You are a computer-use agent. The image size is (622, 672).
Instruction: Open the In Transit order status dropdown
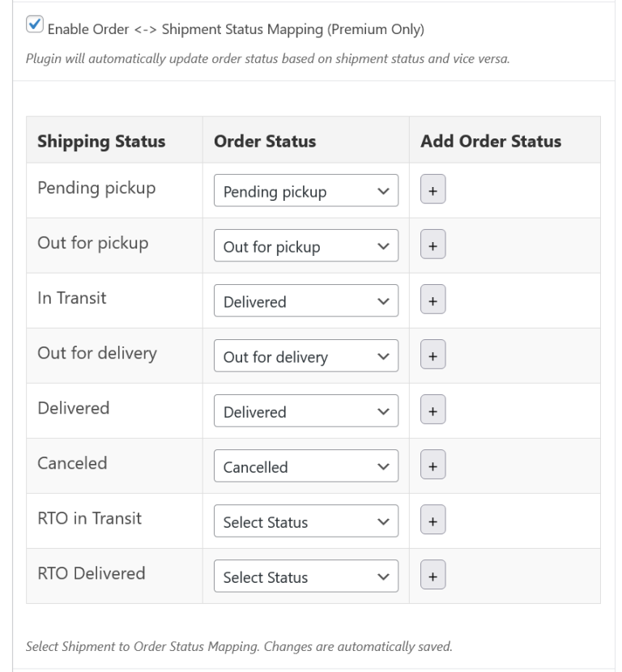pos(305,301)
